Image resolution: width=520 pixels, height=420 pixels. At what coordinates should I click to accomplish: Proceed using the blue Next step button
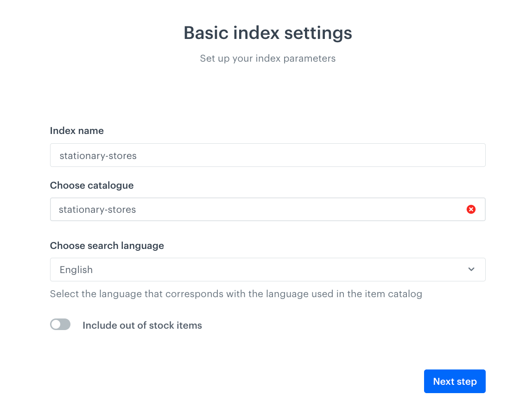[455, 381]
